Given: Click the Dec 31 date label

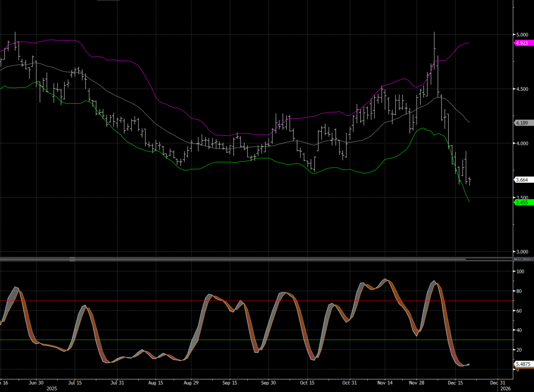Looking at the screenshot, I should tap(497, 383).
